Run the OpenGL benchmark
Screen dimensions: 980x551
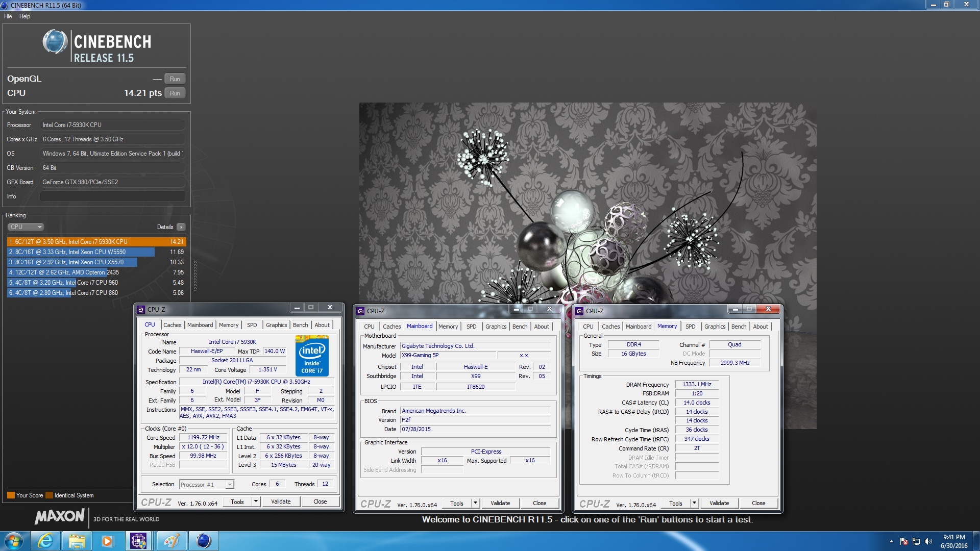coord(175,79)
